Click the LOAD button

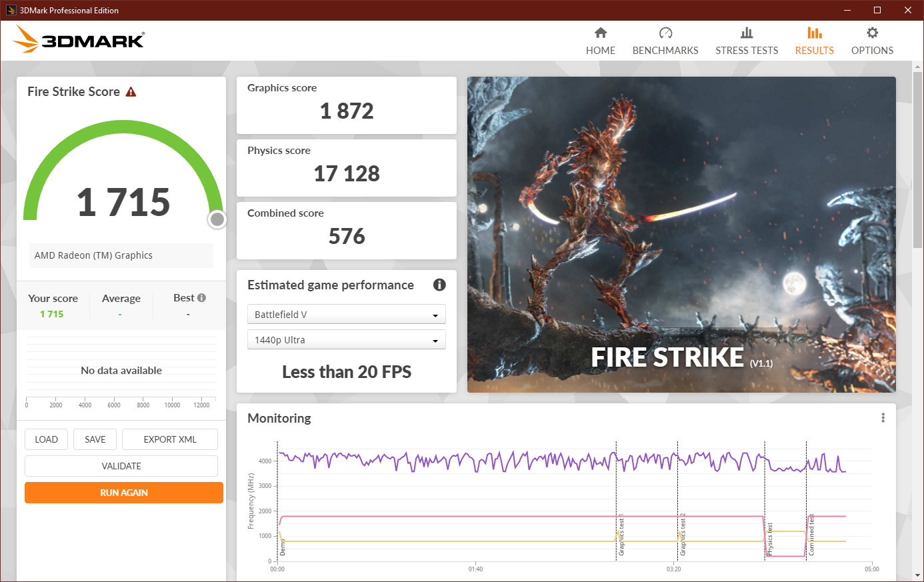(x=47, y=439)
